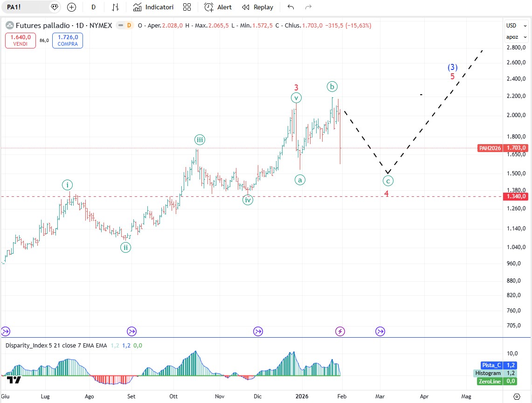
Task: Open the Alert creation menu
Action: pos(218,7)
